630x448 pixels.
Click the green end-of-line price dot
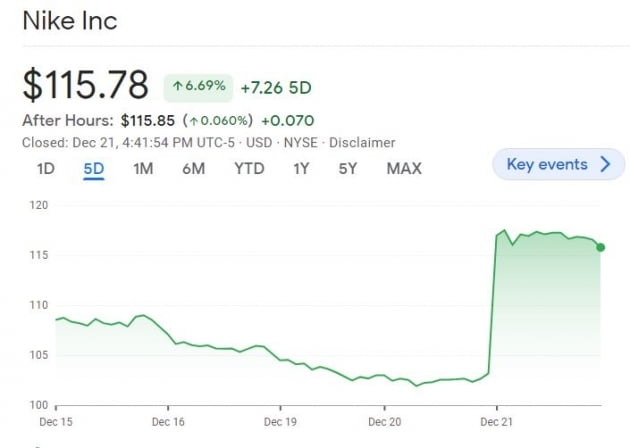point(600,247)
